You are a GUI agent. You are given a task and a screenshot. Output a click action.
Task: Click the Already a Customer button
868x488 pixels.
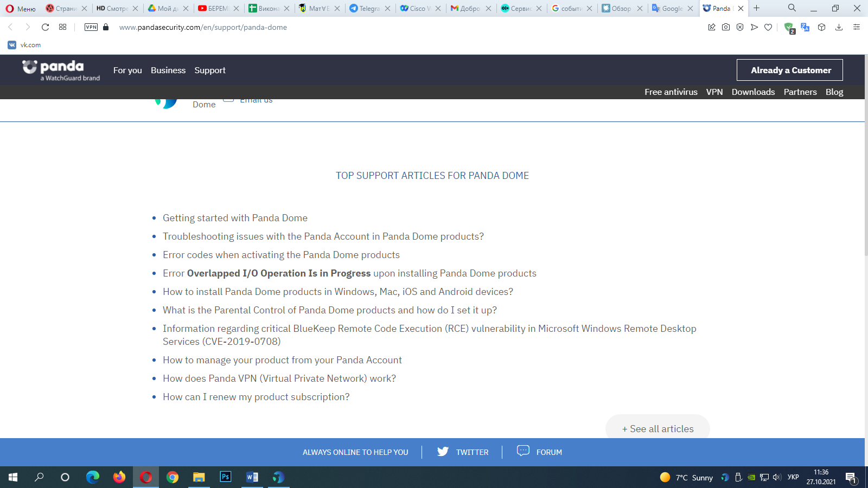click(x=790, y=70)
